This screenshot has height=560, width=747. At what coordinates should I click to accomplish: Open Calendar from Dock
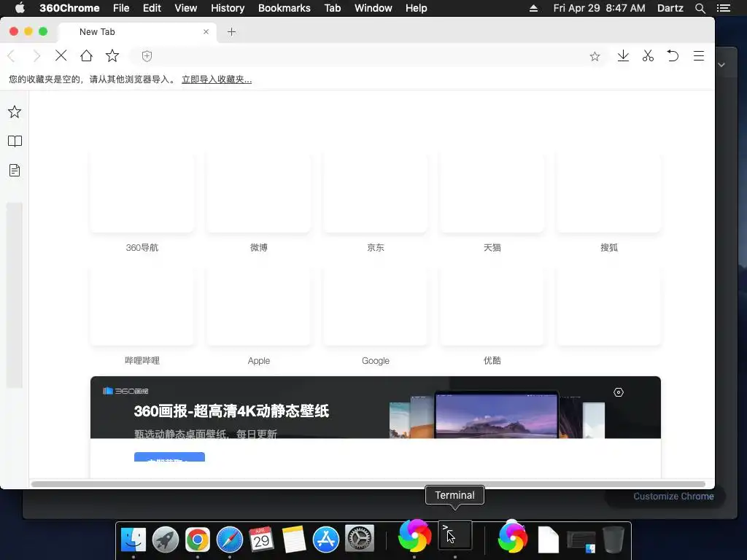pos(262,540)
